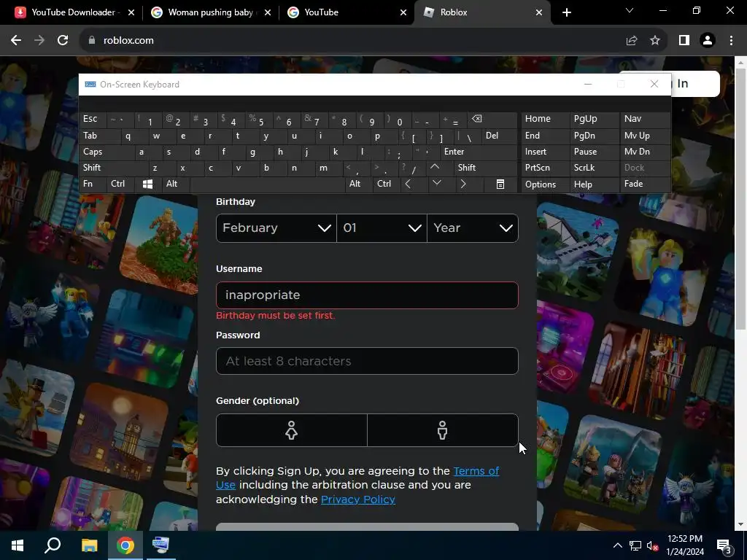Viewport: 747px width, 560px height.
Task: Toggle Caps lock on On-Screen Keyboard
Action: [x=106, y=152]
